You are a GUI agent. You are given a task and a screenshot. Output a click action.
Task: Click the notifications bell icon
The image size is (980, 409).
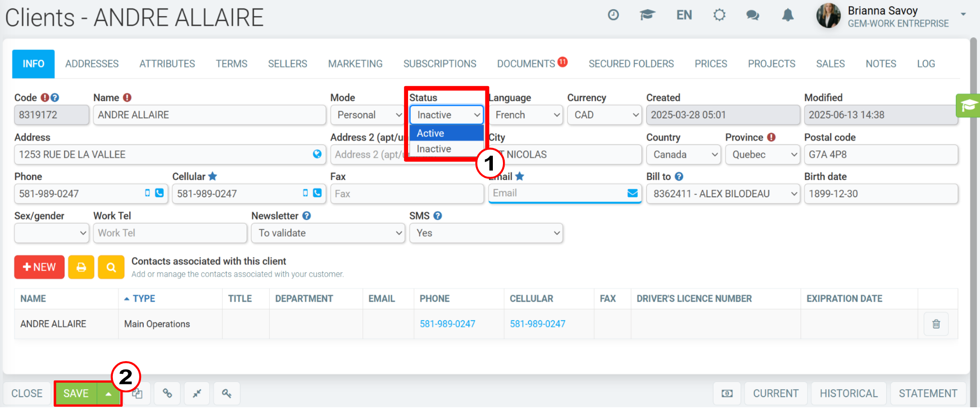(x=788, y=15)
